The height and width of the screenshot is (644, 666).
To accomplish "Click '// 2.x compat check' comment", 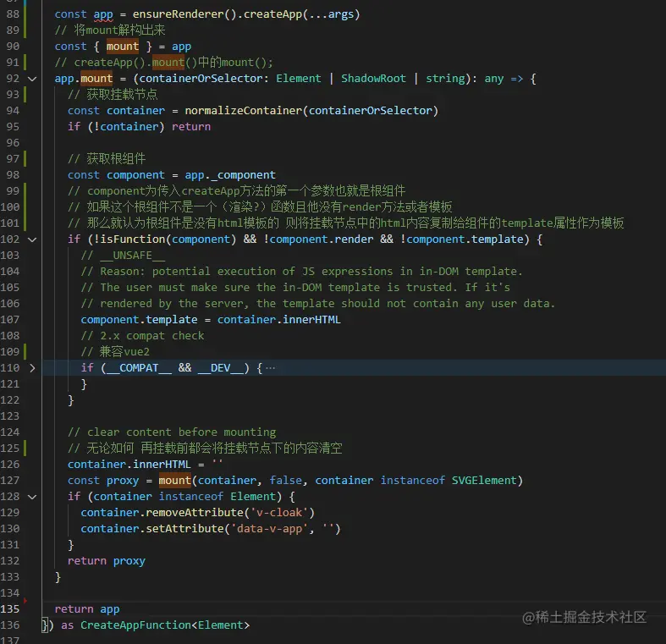I will pos(142,336).
